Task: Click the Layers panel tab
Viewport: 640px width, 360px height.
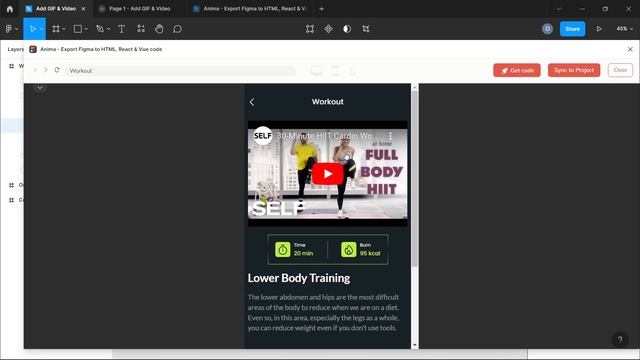Action: pos(15,49)
